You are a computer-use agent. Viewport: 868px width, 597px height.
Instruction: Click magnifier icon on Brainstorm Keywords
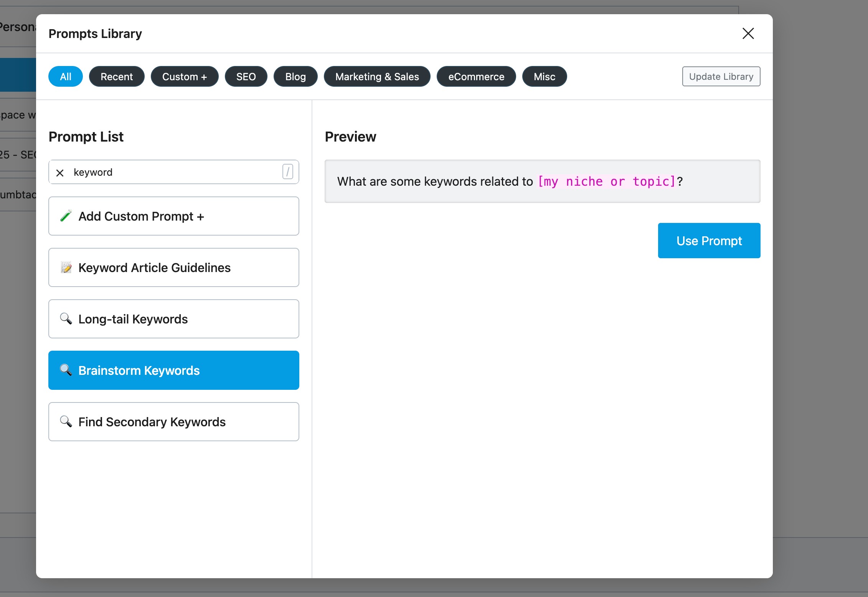[x=66, y=370]
